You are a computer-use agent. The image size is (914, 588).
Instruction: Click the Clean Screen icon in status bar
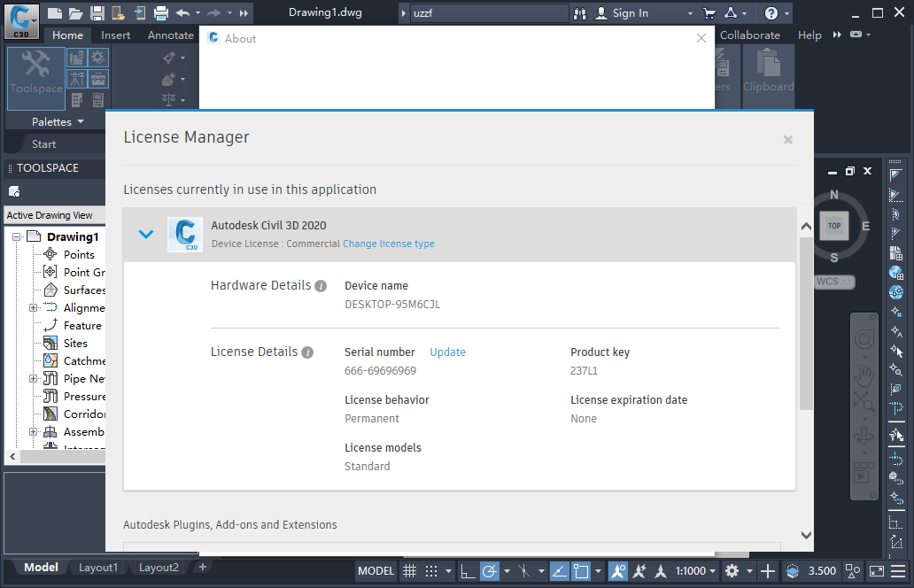[877, 571]
